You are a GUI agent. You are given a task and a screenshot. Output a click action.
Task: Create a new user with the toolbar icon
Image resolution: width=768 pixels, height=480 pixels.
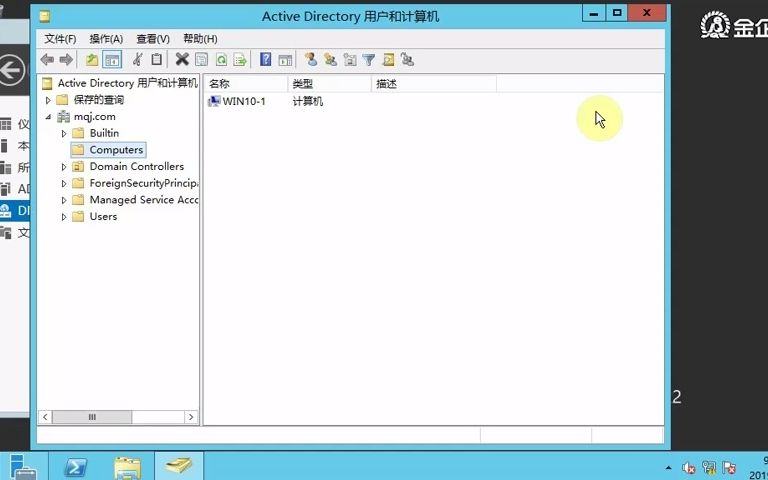point(311,60)
